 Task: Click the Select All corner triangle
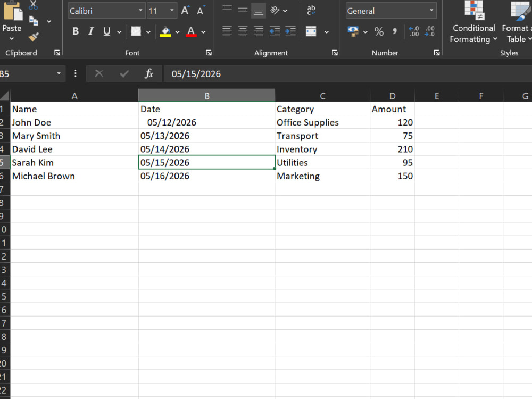click(5, 96)
